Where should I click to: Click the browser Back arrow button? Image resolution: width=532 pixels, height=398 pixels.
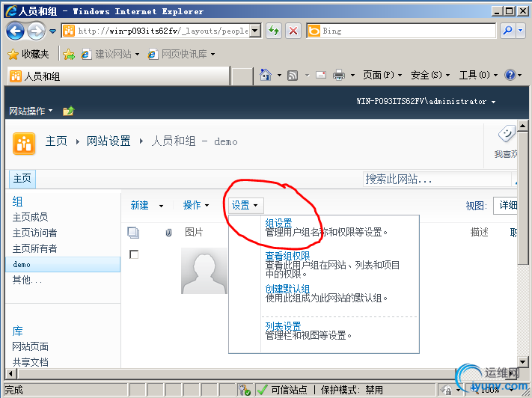15,31
